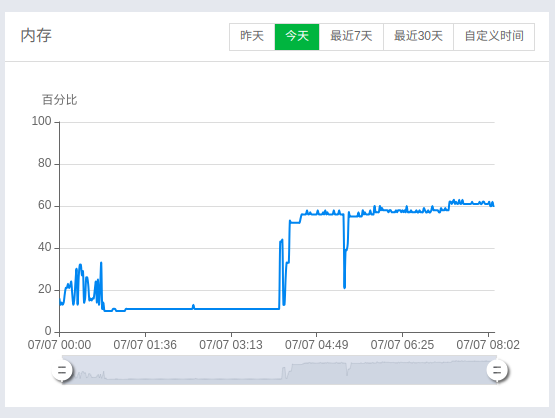
Task: Click the middle of the range selector bar
Action: 280,370
